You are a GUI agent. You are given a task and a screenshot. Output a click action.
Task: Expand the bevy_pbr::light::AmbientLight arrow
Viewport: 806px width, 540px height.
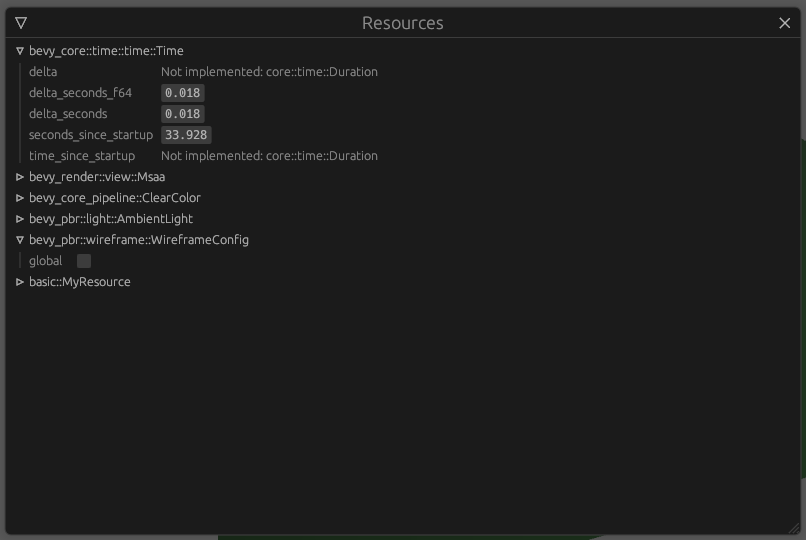[x=20, y=219]
